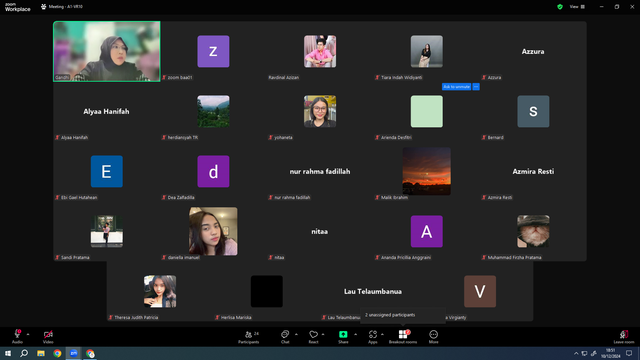Click the green Share screen button
Viewport: 640px width, 360px height.
pos(343,336)
